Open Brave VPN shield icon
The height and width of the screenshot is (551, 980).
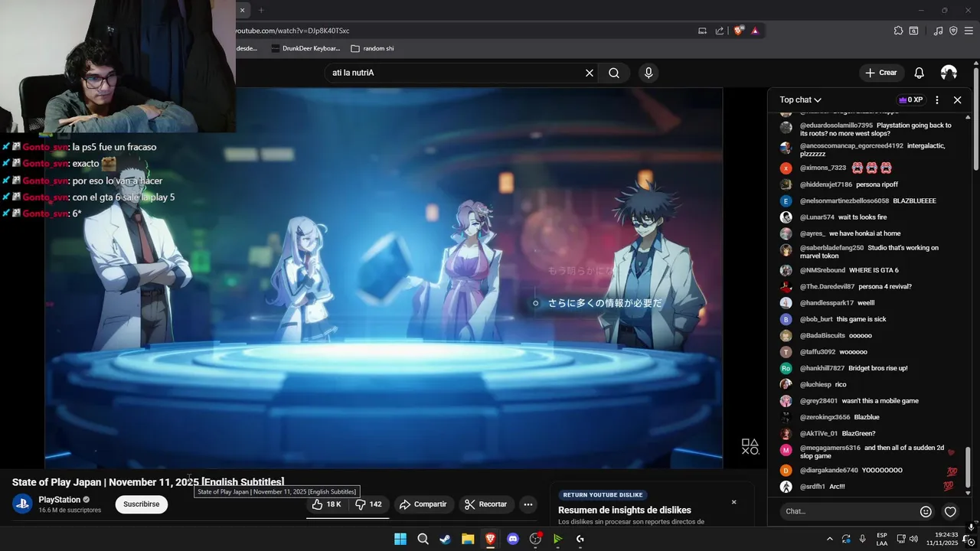click(953, 31)
